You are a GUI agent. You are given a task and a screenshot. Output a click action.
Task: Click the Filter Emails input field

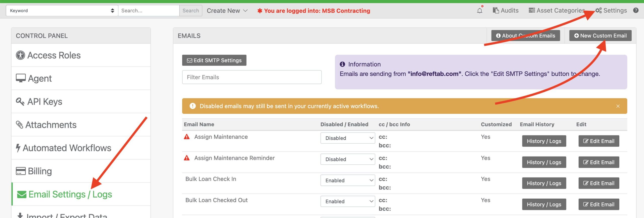coord(252,77)
